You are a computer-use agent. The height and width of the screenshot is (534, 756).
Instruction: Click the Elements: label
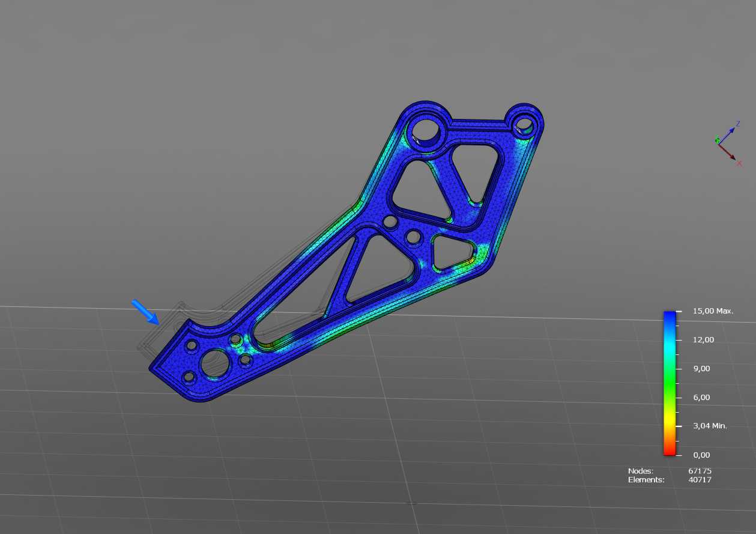point(646,480)
